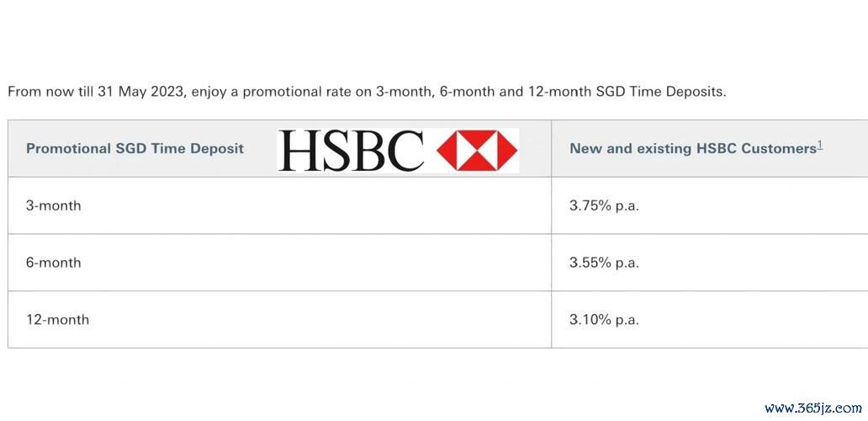This screenshot has width=868, height=421.
Task: Click the 'SGD Time Deposits' text in intro
Action: (660, 92)
